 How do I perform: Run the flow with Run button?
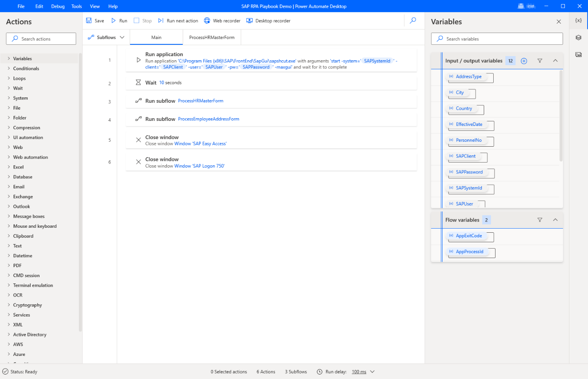pos(119,21)
